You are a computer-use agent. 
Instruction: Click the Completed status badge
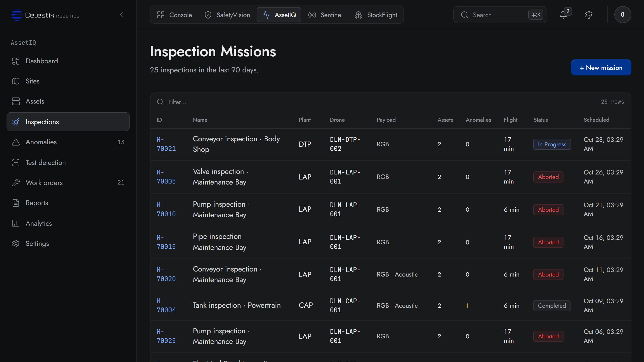tap(552, 306)
